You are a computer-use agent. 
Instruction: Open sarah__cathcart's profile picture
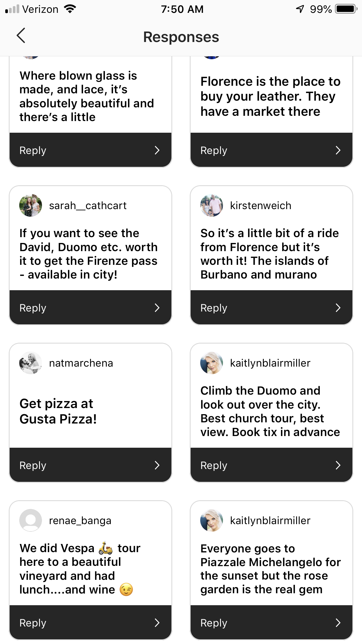click(31, 205)
